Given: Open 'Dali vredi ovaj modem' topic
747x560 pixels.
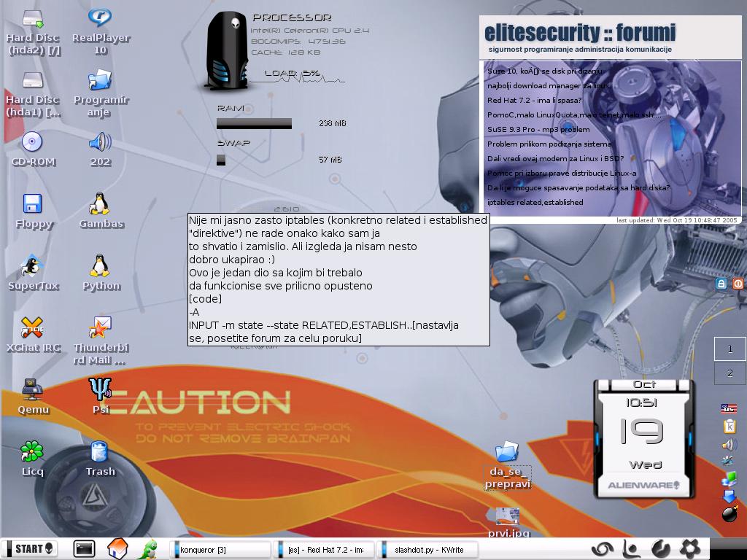Looking at the screenshot, I should [555, 158].
